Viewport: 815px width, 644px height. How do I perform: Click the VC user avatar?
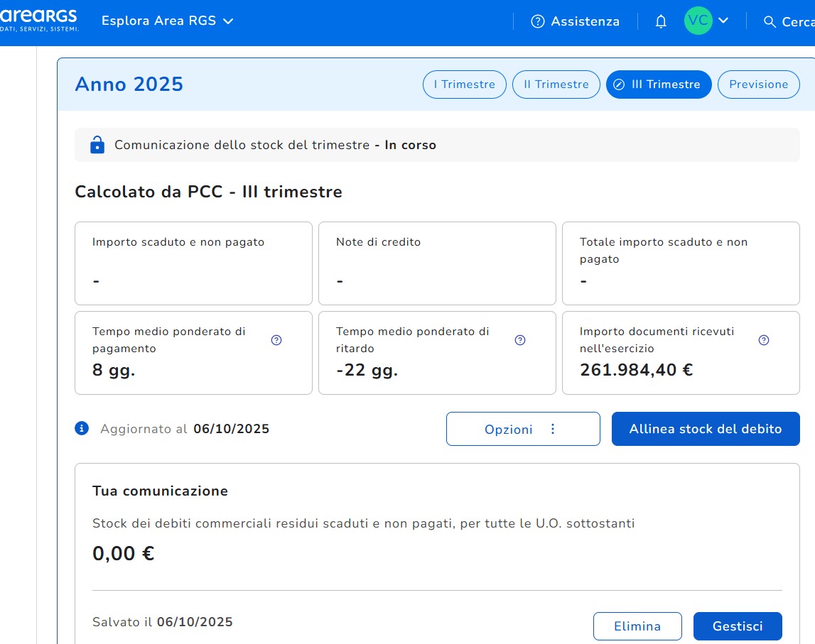(x=698, y=21)
